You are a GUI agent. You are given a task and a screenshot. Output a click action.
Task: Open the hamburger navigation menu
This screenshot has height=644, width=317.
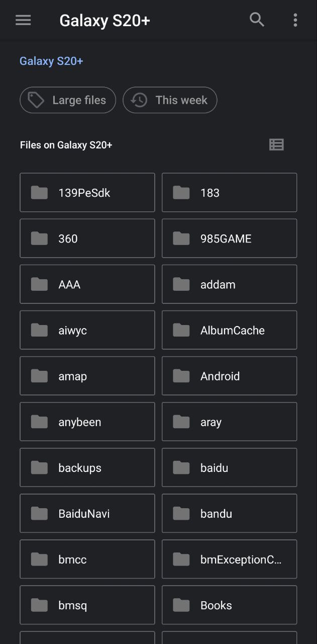pyautogui.click(x=23, y=20)
